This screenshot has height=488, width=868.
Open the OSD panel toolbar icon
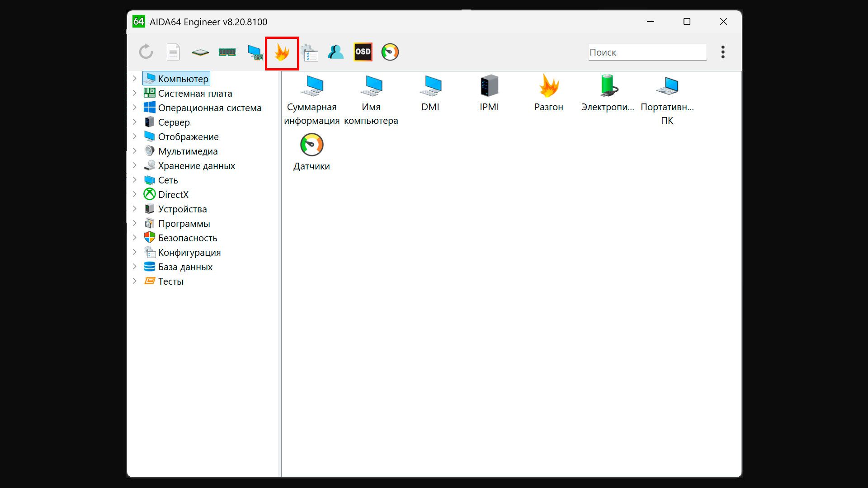pos(363,52)
